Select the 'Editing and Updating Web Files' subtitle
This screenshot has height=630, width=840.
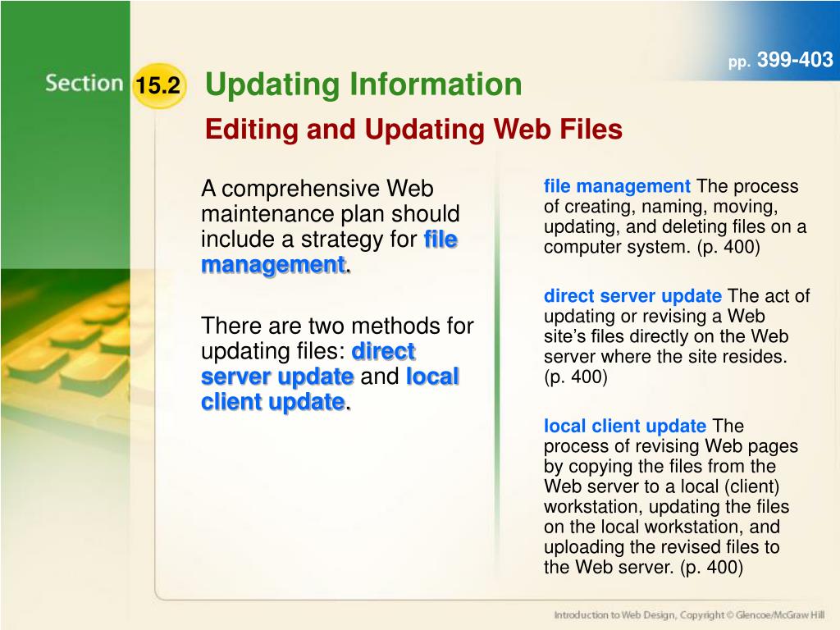[x=413, y=129]
